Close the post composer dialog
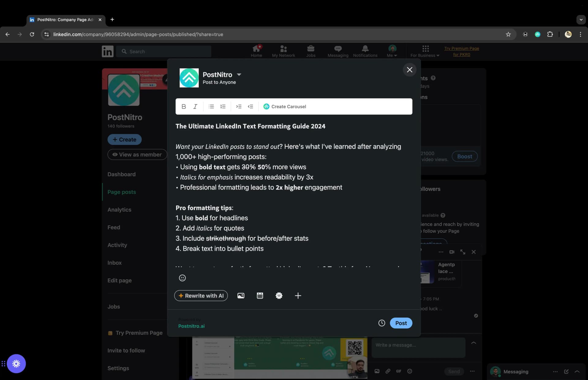588x380 pixels. [x=409, y=70]
